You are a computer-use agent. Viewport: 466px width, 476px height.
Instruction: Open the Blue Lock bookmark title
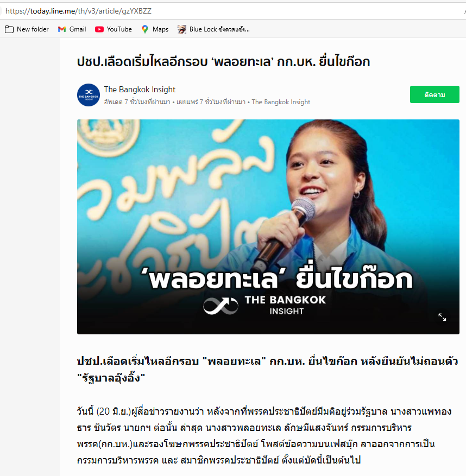point(219,29)
